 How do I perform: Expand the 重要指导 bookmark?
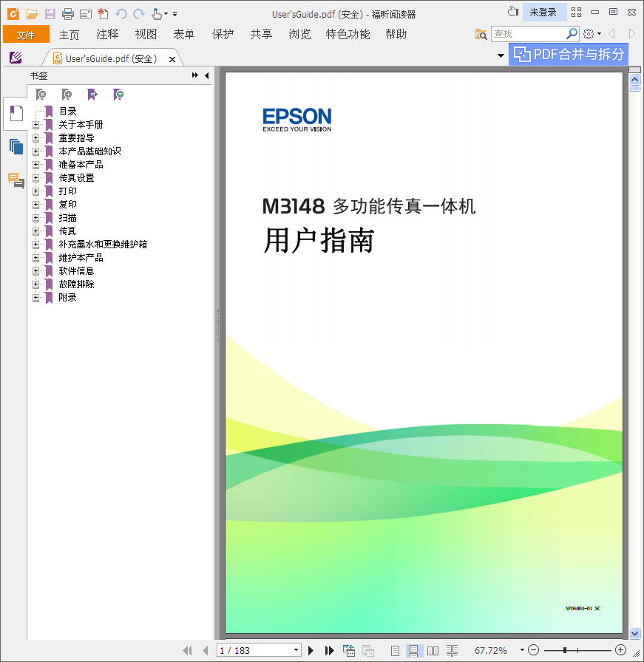click(x=36, y=138)
